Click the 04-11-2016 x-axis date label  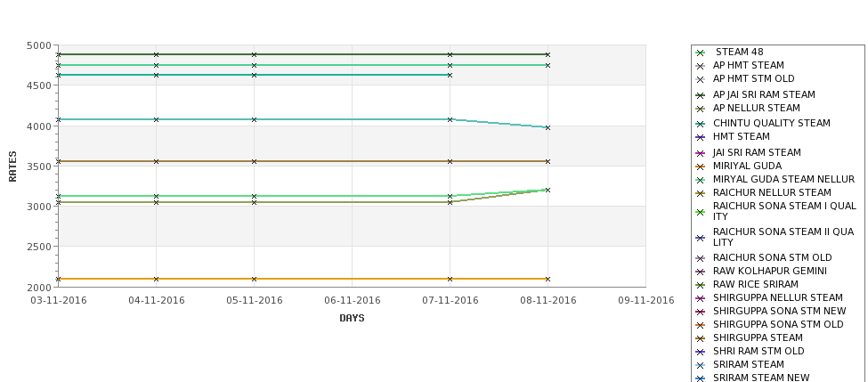pyautogui.click(x=156, y=301)
